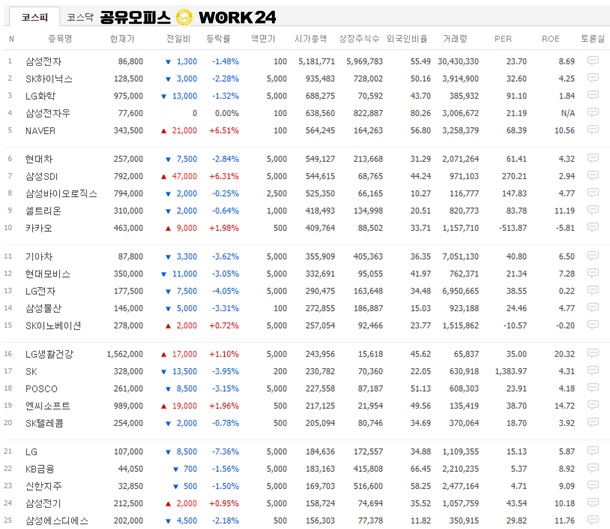610x529 pixels.
Task: Click the 현재가 column header
Action: tap(122, 39)
